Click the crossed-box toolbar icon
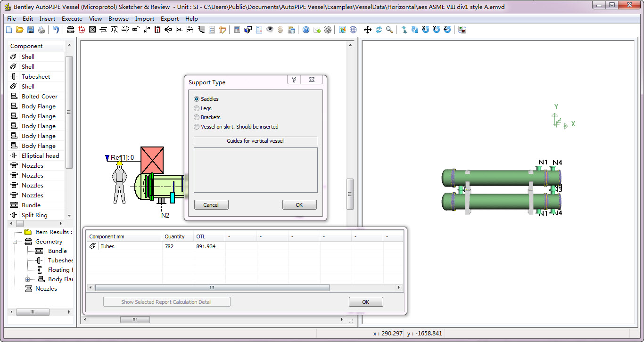 coord(92,30)
